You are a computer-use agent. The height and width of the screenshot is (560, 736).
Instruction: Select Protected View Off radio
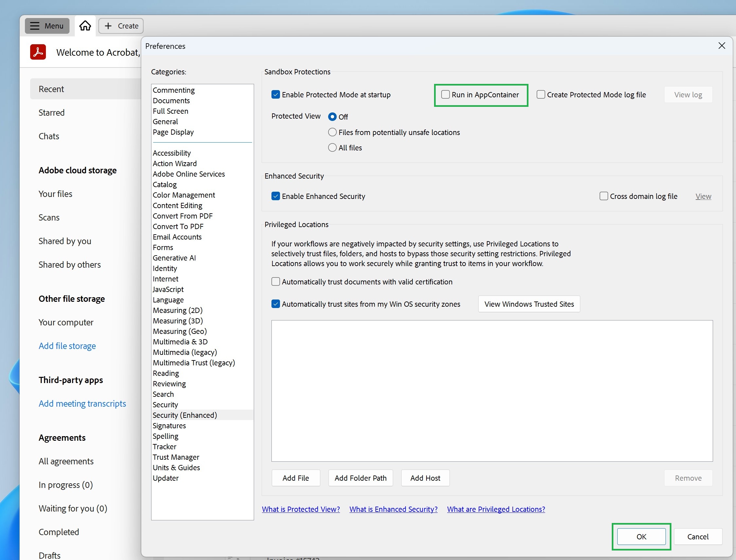tap(332, 117)
